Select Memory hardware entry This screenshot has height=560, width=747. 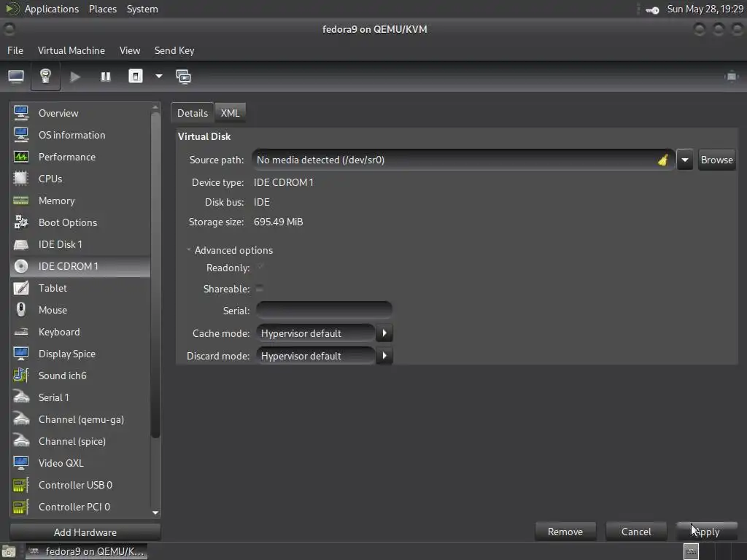click(x=80, y=201)
